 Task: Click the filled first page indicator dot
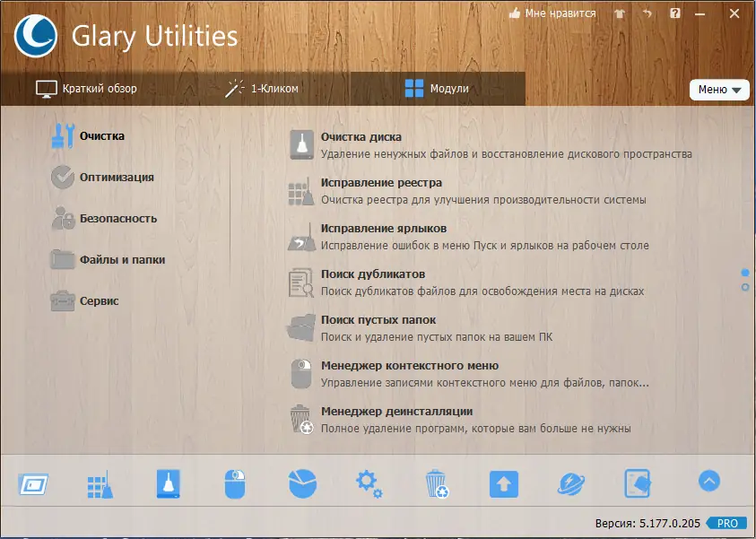(745, 273)
